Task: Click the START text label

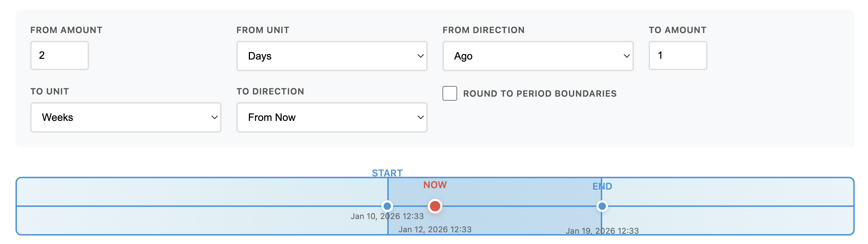Action: pos(387,173)
